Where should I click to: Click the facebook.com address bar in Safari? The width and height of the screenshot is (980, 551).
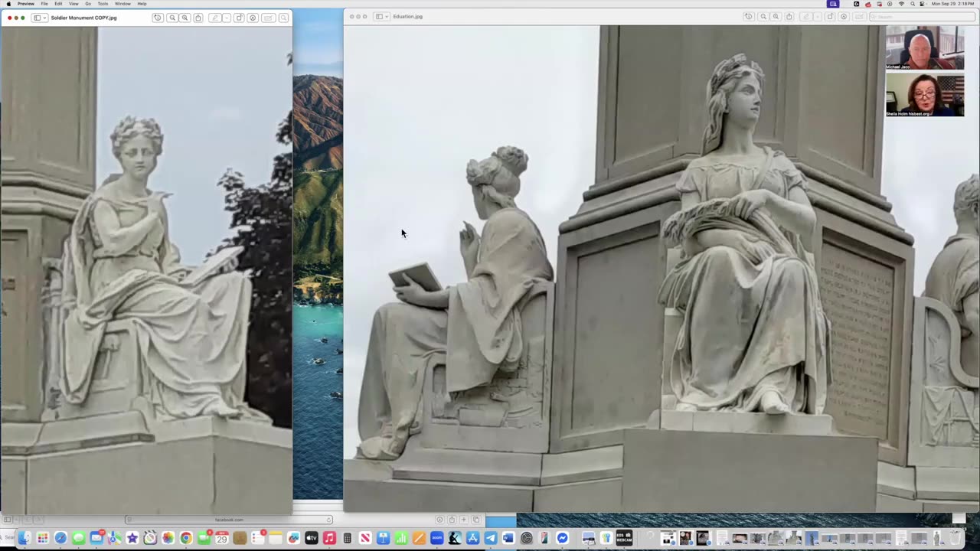click(229, 520)
